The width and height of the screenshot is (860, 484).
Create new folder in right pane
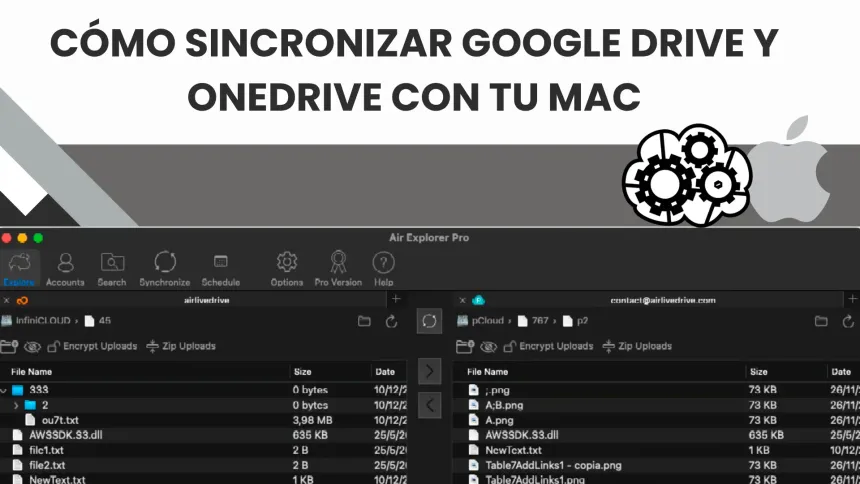click(465, 346)
